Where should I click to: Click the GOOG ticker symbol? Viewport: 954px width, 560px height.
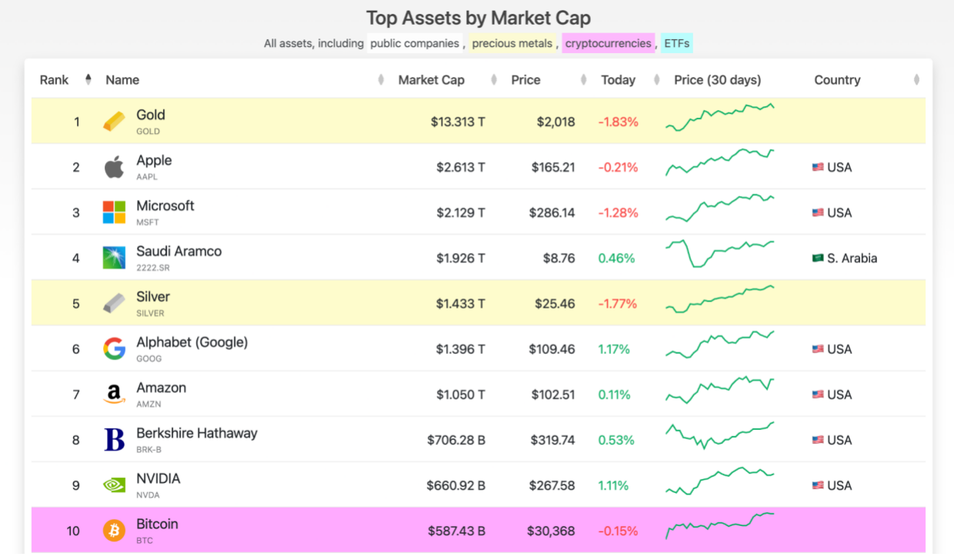click(149, 358)
